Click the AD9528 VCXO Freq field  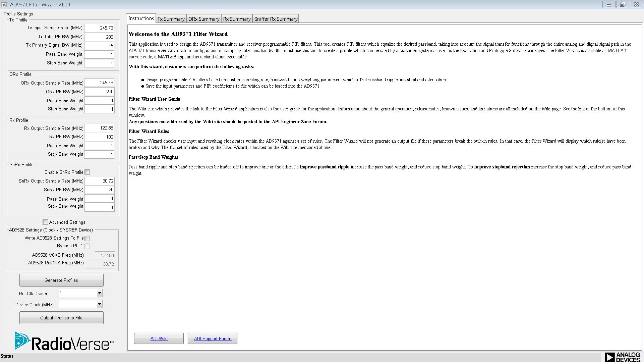100,255
